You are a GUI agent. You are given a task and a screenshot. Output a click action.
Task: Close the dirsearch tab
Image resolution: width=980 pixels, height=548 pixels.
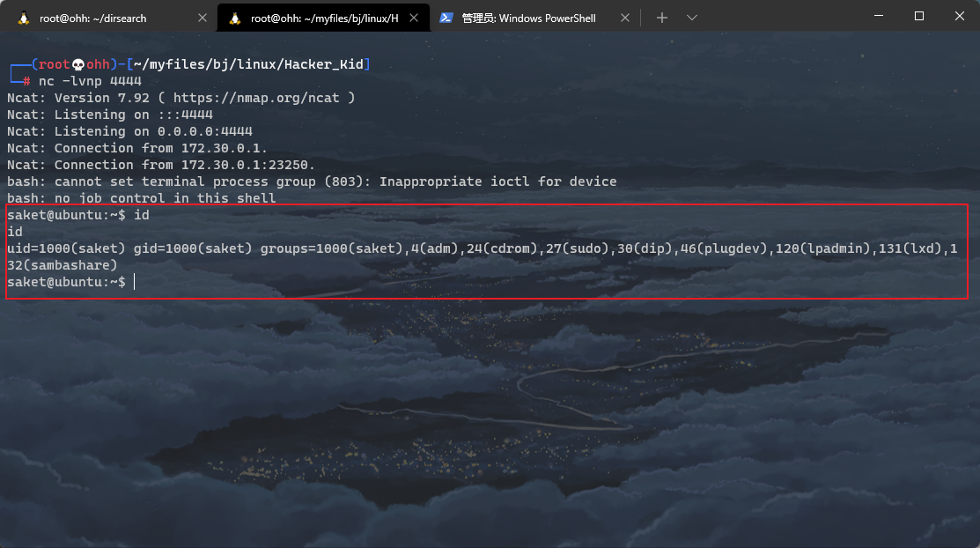[x=203, y=17]
